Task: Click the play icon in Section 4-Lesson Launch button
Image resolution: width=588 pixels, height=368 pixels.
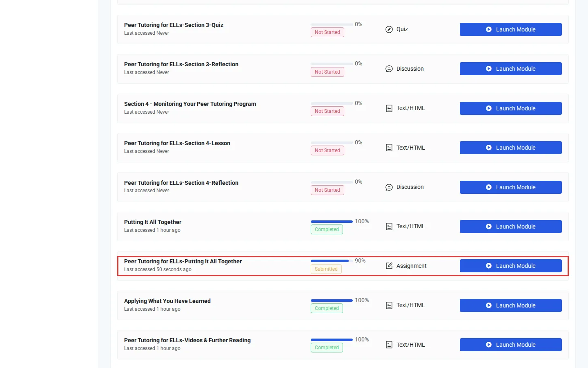Action: (489, 148)
